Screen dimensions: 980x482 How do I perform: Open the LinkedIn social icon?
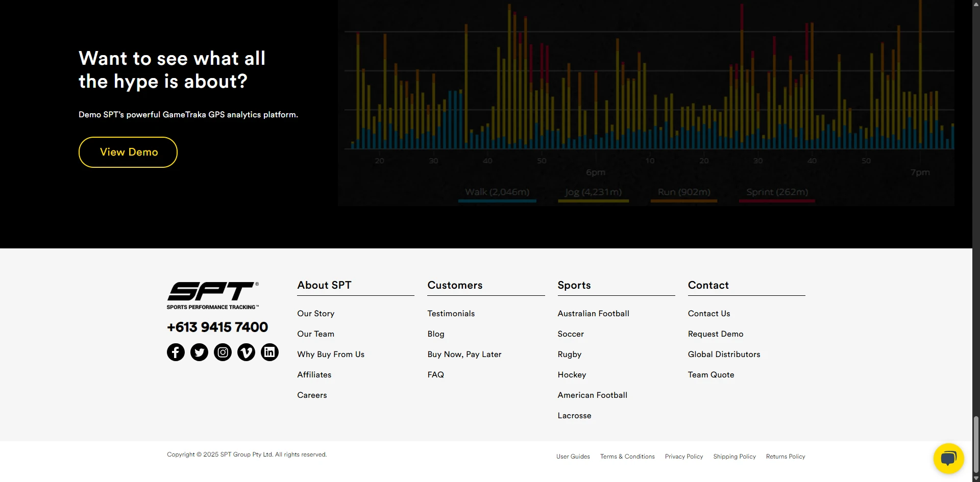[x=269, y=352]
